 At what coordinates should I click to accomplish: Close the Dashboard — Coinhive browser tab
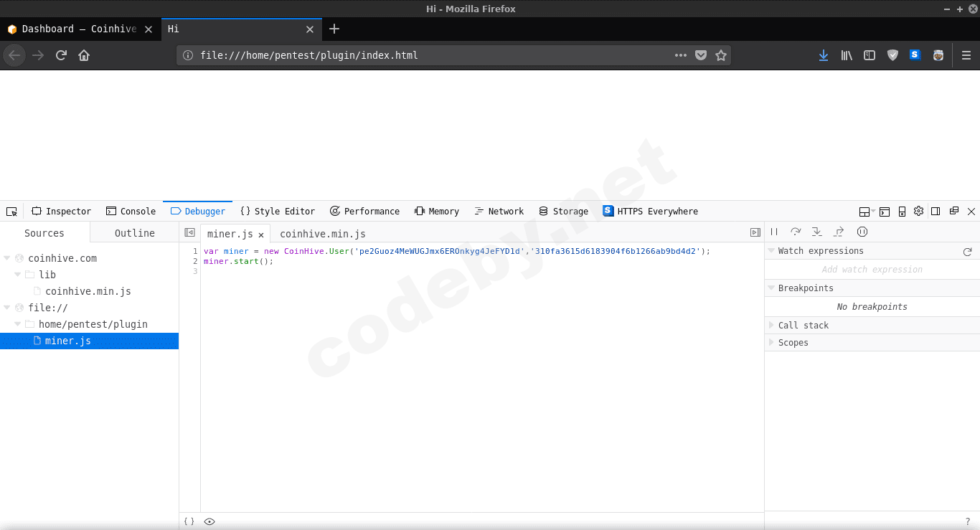click(149, 29)
